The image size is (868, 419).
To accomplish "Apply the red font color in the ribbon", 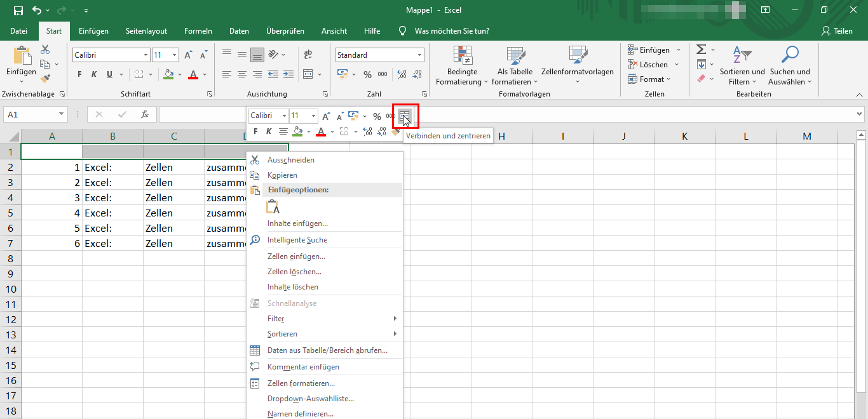I will pyautogui.click(x=193, y=74).
